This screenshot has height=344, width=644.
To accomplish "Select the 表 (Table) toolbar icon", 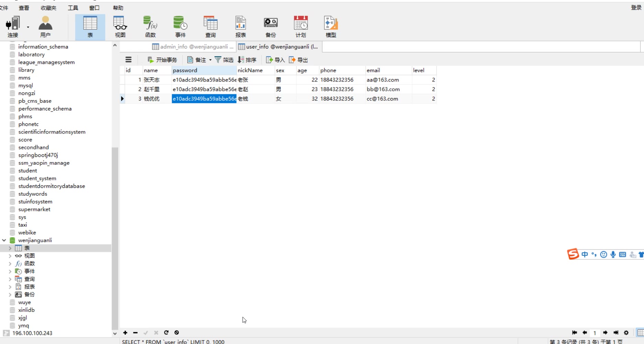I will (x=90, y=26).
